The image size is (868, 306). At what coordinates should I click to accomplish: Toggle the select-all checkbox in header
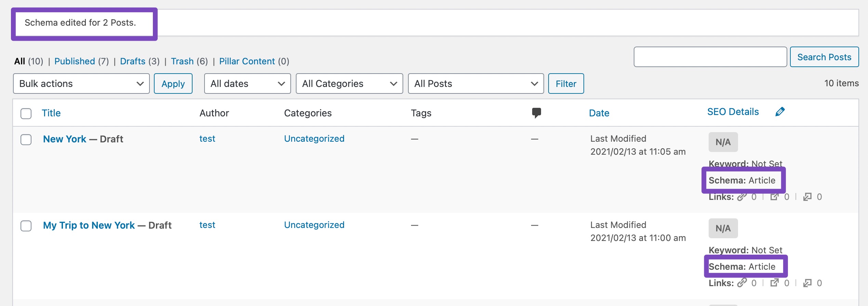tap(26, 113)
